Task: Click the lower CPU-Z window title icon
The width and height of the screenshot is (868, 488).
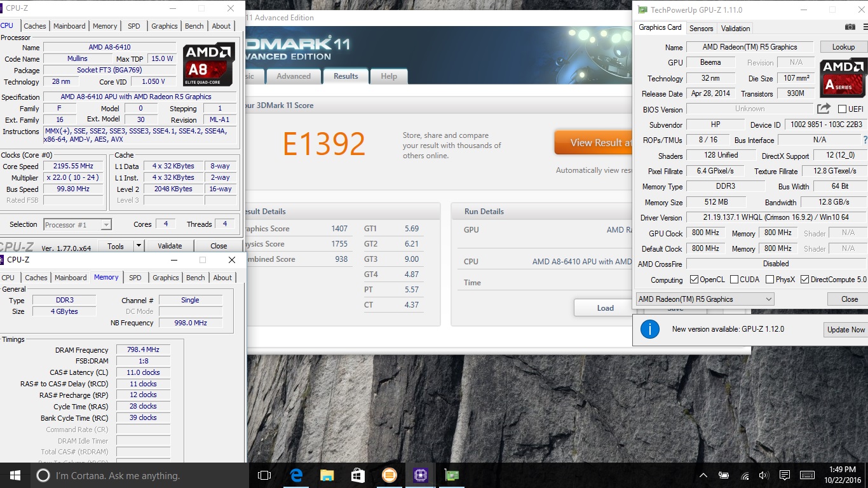Action: tap(3, 260)
